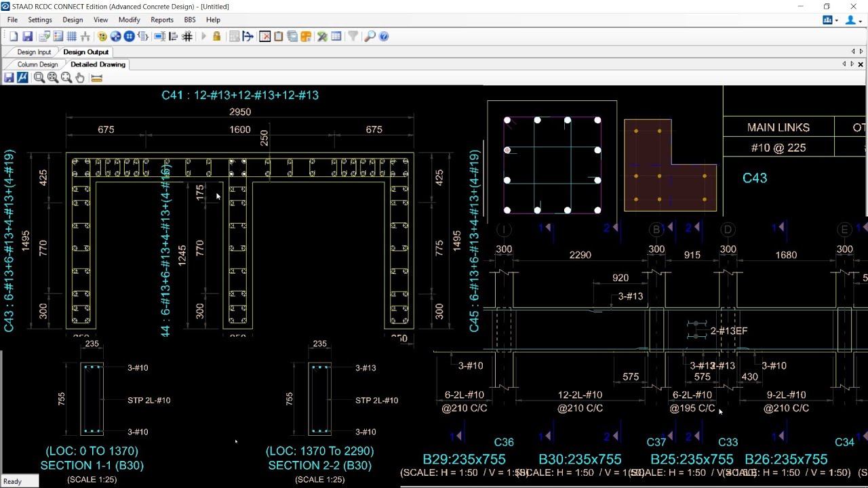
Task: Click the blue circle with four dots icon
Action: coord(129,37)
